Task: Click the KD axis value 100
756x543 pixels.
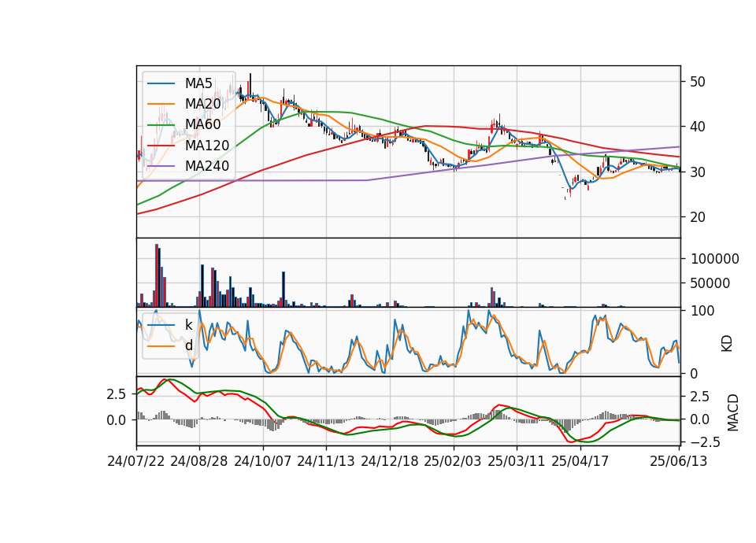Action: click(702, 311)
